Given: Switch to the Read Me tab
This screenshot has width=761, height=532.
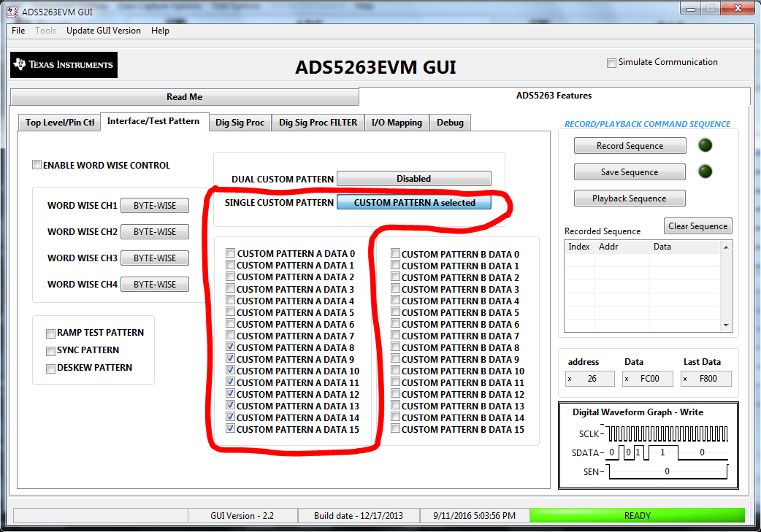Looking at the screenshot, I should pos(185,97).
